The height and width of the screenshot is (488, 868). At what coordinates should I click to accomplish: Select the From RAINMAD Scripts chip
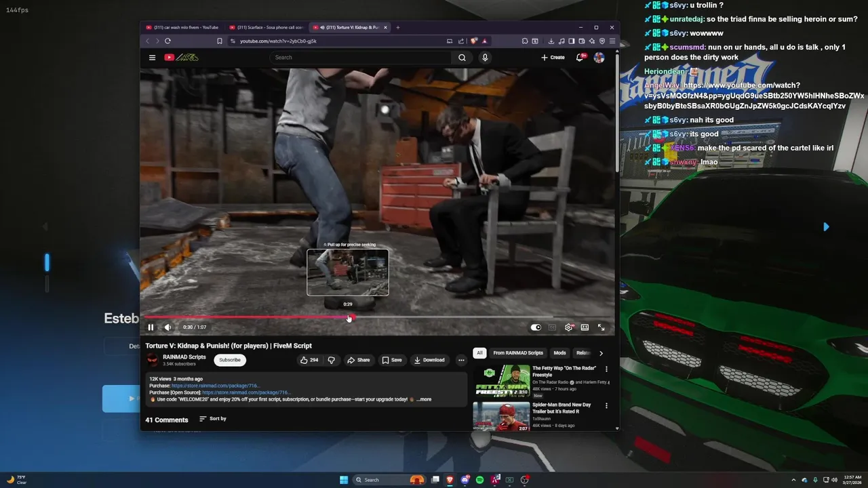tap(518, 353)
